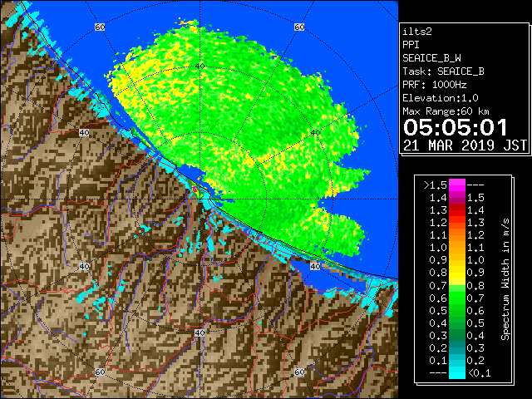Pick the bright green color bar band
The image size is (532, 399).
(457, 298)
